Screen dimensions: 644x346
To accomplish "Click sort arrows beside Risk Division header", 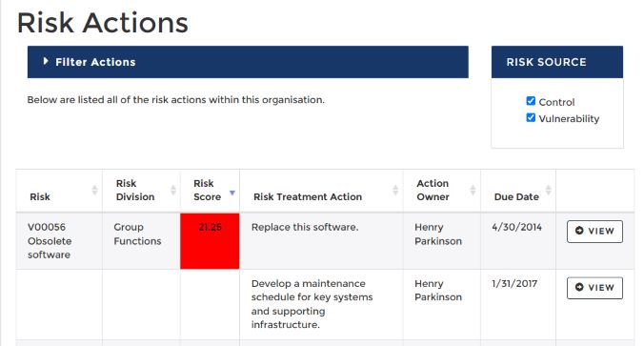I will (173, 191).
